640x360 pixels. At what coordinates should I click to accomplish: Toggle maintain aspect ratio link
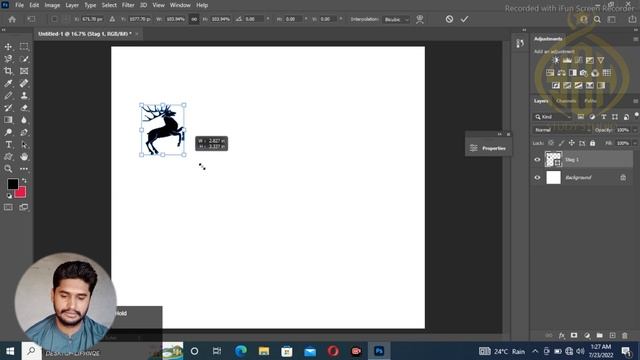194,19
